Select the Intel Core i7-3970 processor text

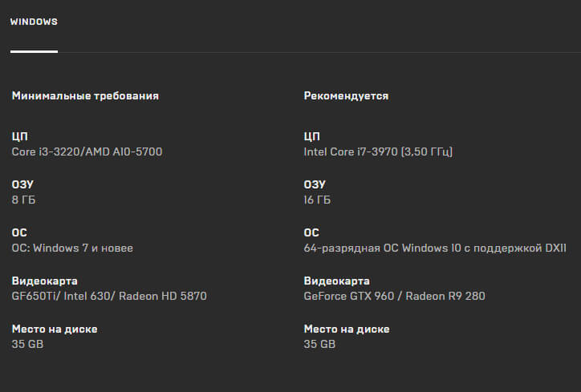click(x=378, y=152)
